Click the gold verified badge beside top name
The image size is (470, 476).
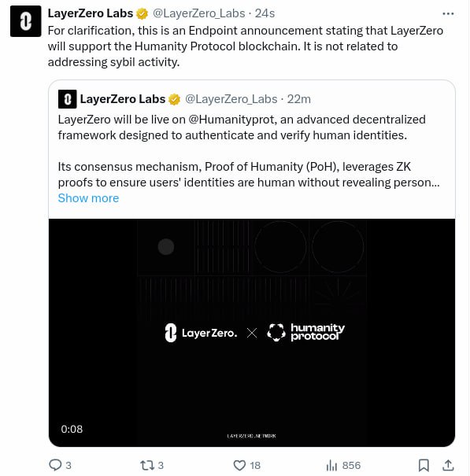(142, 13)
